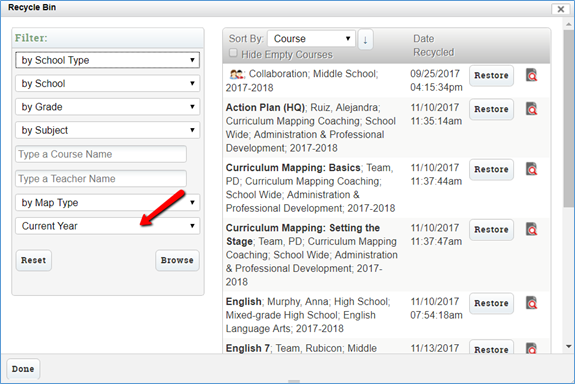Click the 09/25/2017 04:15:34pm date
The height and width of the screenshot is (384, 575).
[x=436, y=80]
